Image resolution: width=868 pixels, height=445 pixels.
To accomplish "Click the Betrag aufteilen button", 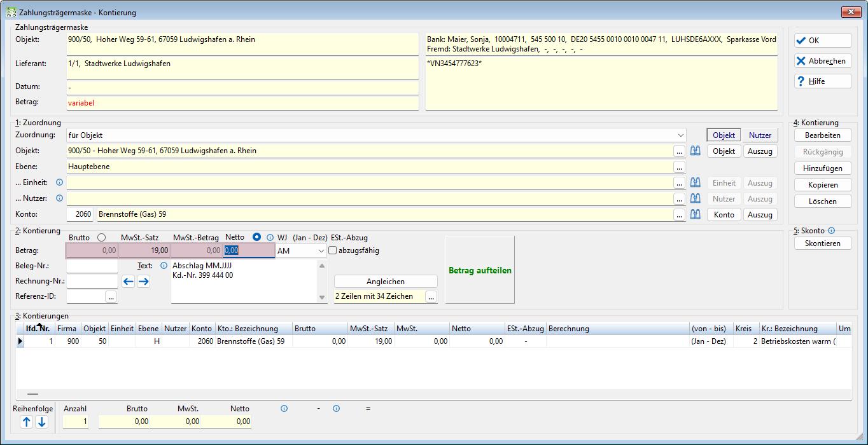I will tap(480, 270).
